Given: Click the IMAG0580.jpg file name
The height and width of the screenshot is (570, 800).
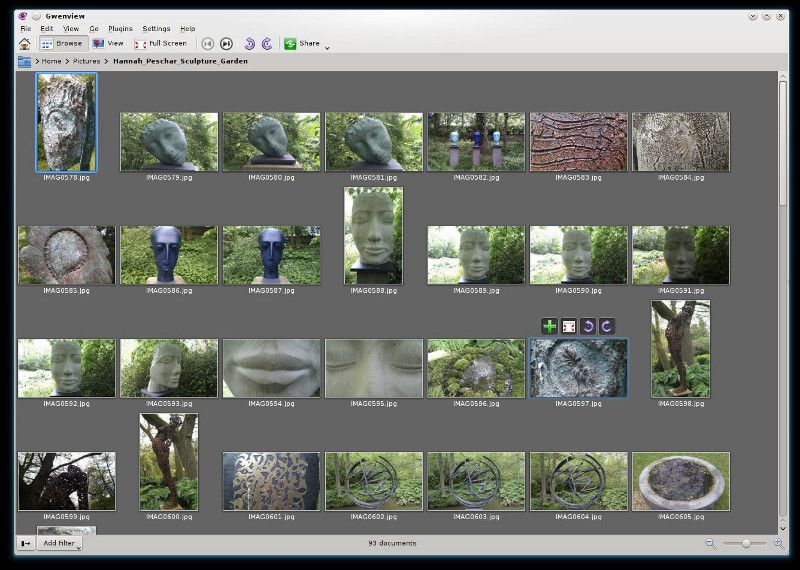Looking at the screenshot, I should point(271,178).
